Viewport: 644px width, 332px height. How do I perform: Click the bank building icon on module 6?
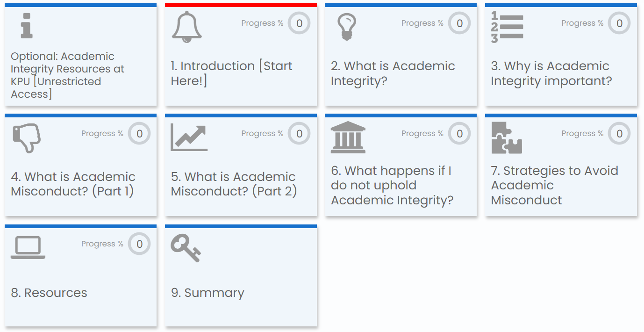tap(348, 137)
